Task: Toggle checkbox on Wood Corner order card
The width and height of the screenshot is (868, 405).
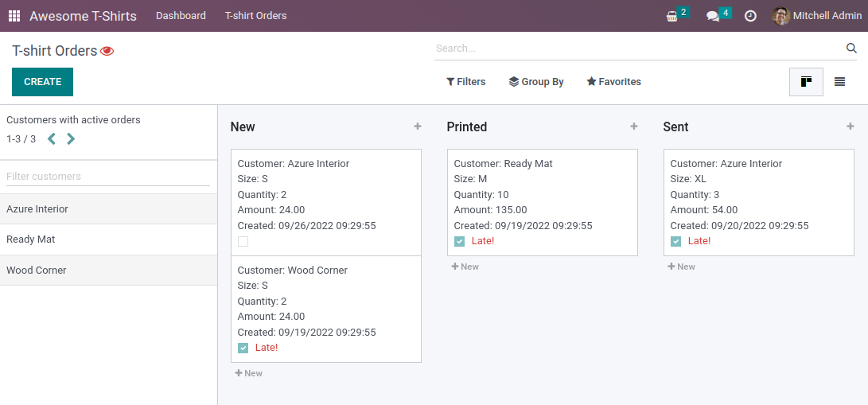Action: pos(243,349)
